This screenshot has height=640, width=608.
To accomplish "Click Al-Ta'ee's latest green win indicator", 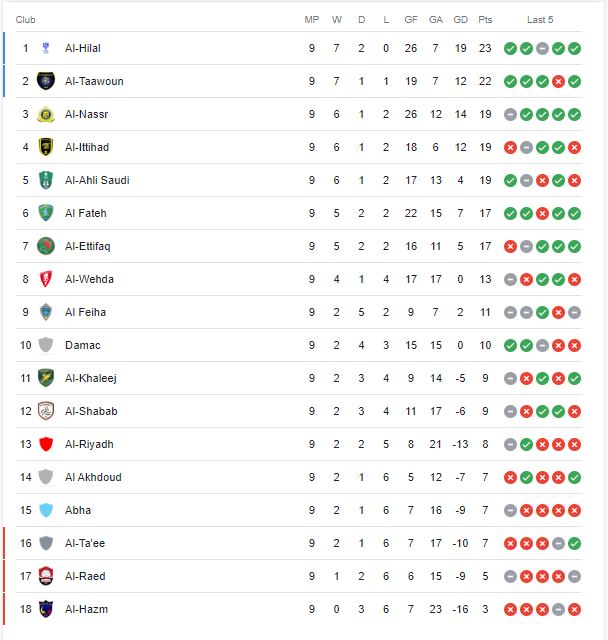I will point(574,543).
